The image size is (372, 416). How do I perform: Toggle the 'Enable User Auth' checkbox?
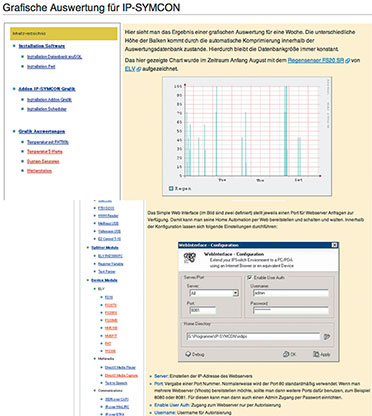pyautogui.click(x=249, y=277)
